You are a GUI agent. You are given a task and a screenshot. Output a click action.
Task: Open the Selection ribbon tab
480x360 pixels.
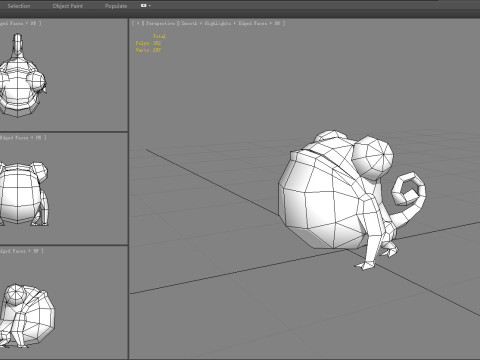coord(19,6)
